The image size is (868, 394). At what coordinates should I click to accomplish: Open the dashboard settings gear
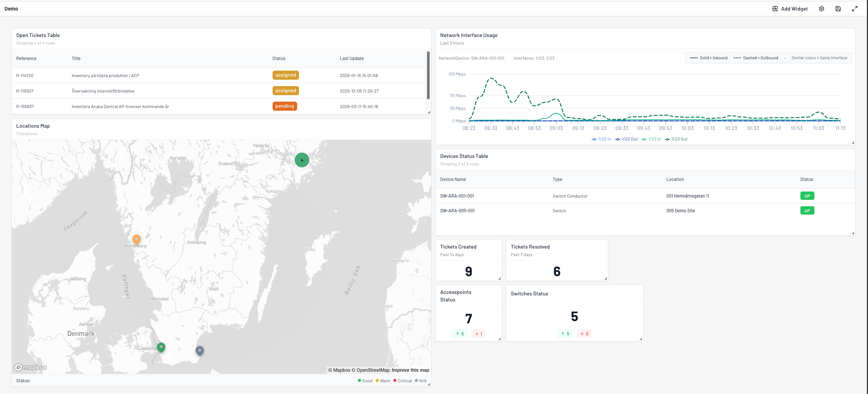(821, 8)
